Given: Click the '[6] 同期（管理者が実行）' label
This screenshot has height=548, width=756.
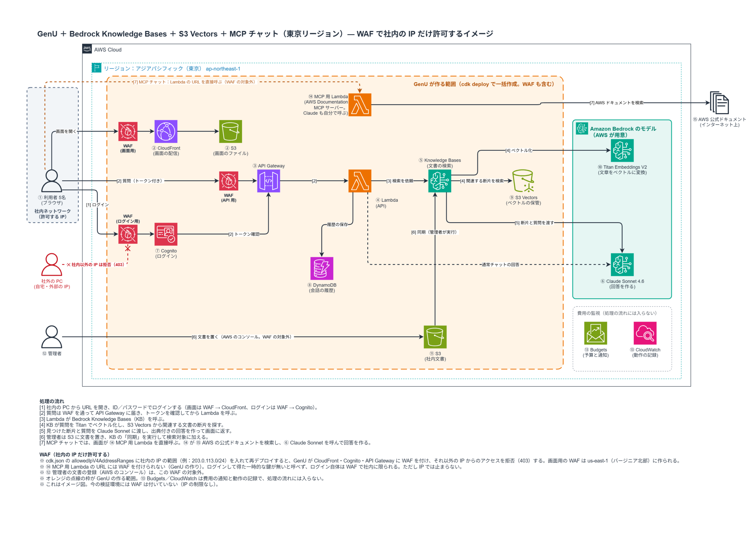Looking at the screenshot, I should tap(435, 232).
